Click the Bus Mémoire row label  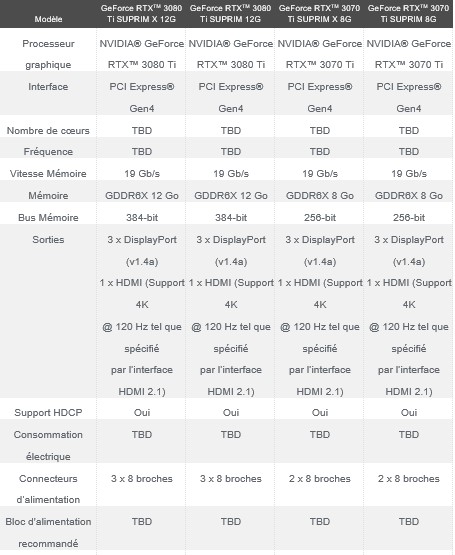point(48,217)
